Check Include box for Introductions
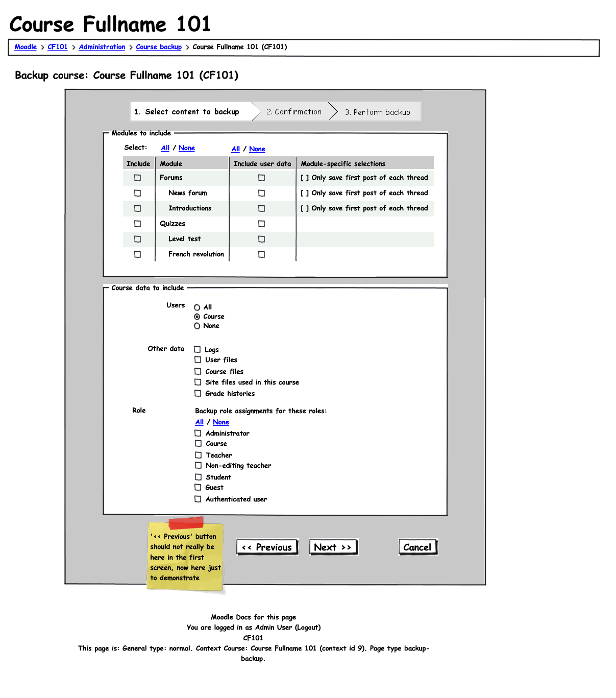This screenshot has height=698, width=616. [x=137, y=208]
